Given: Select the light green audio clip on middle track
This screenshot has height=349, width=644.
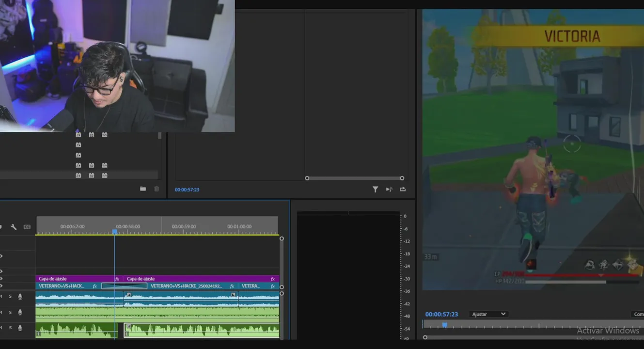Looking at the screenshot, I should click(x=157, y=315).
